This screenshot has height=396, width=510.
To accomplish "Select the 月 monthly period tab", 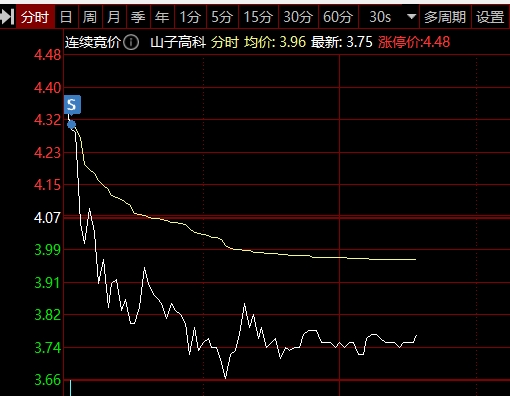I will [114, 17].
